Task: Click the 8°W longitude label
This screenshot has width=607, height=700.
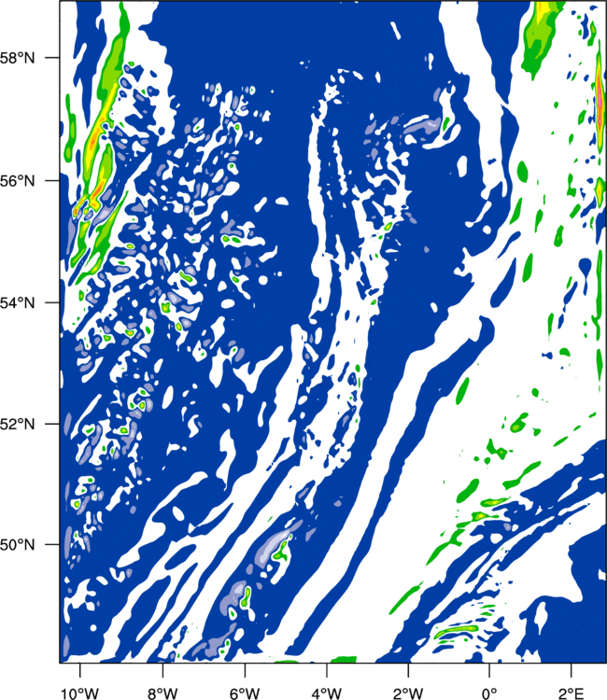Action: click(162, 693)
